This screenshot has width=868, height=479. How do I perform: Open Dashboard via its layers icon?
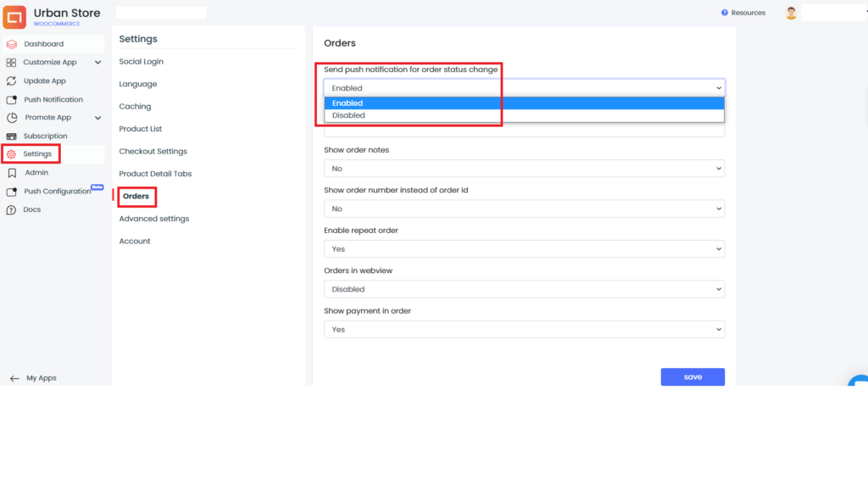click(x=12, y=44)
